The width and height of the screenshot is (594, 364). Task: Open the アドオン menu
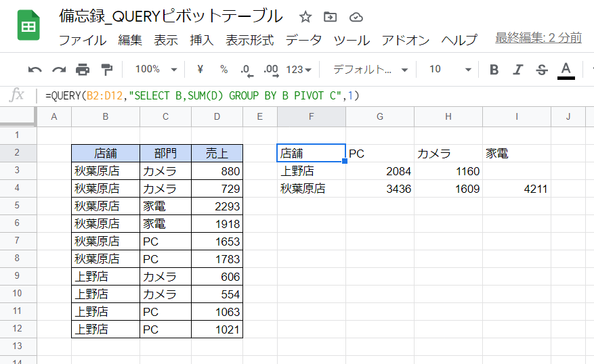(x=405, y=40)
